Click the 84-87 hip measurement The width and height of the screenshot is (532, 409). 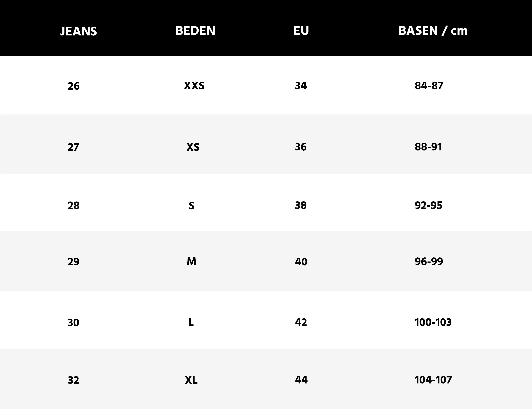point(429,86)
